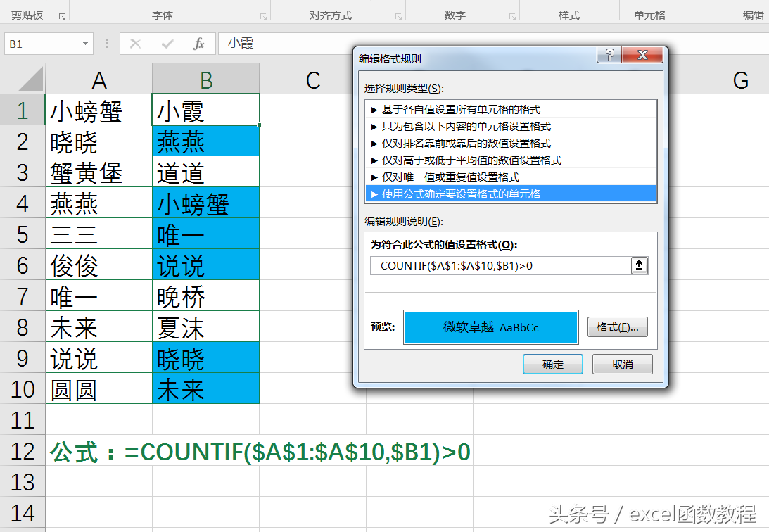Screen dimensions: 769x532
Task: Click the cancel X icon in formula bar
Action: click(135, 44)
